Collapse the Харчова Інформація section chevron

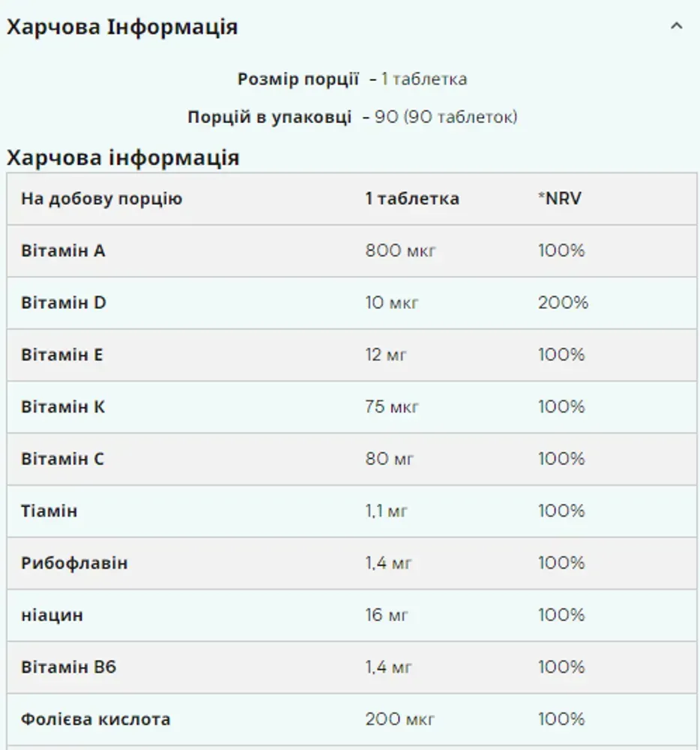676,26
